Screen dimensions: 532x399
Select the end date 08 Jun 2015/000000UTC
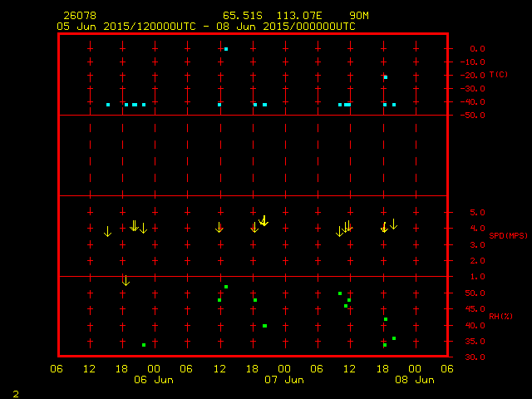coord(286,26)
